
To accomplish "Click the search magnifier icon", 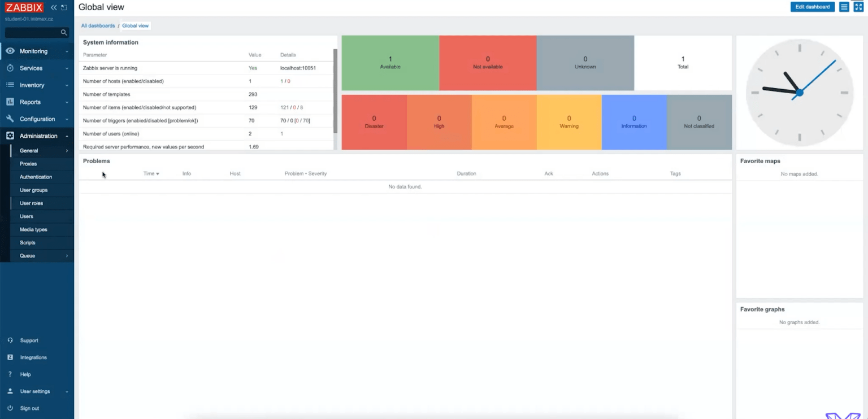I will click(x=63, y=33).
